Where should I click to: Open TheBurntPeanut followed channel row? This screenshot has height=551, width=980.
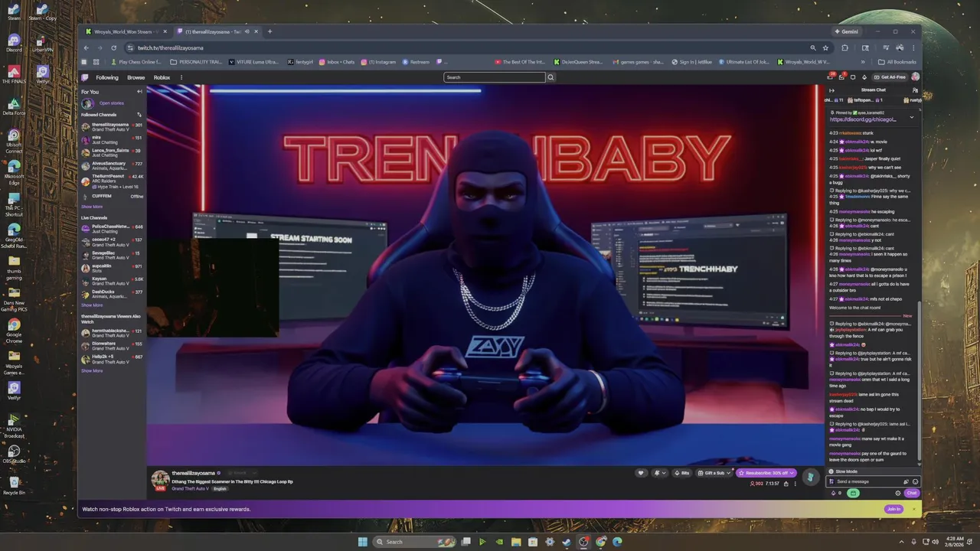coord(113,181)
